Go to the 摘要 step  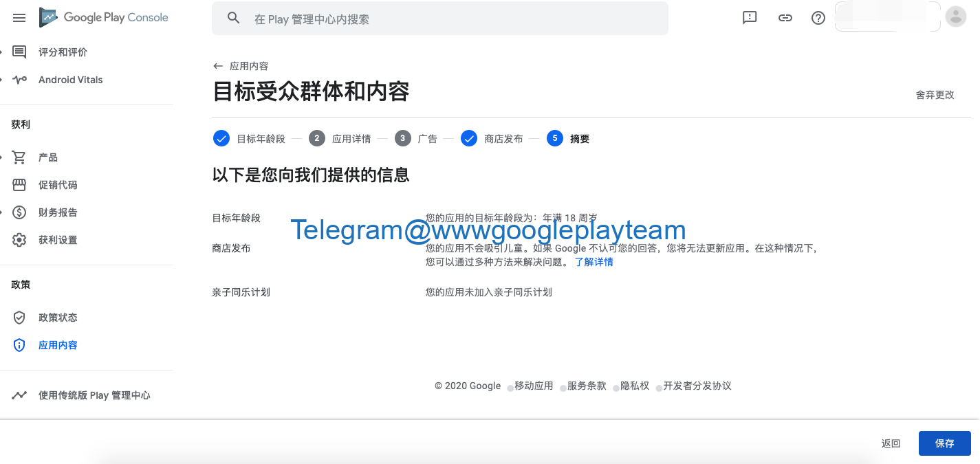point(580,139)
